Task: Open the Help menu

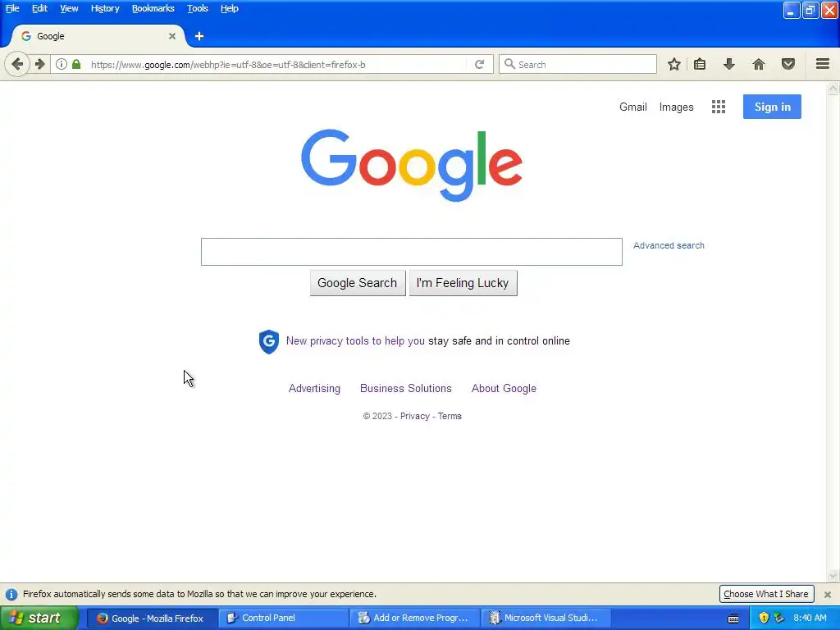Action: [230, 8]
